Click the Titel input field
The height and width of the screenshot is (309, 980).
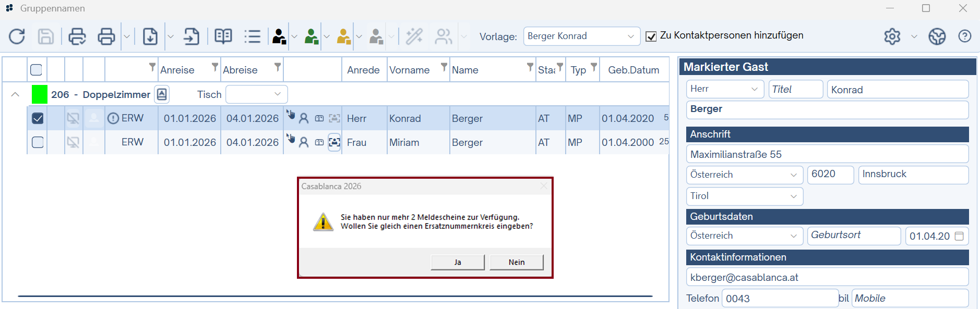pos(796,89)
